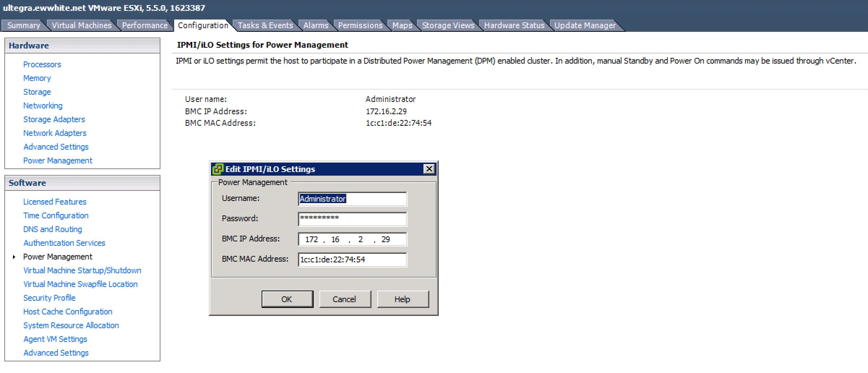Cancel the IPMI/iLO settings edit
Image resolution: width=868 pixels, height=373 pixels.
click(x=345, y=299)
